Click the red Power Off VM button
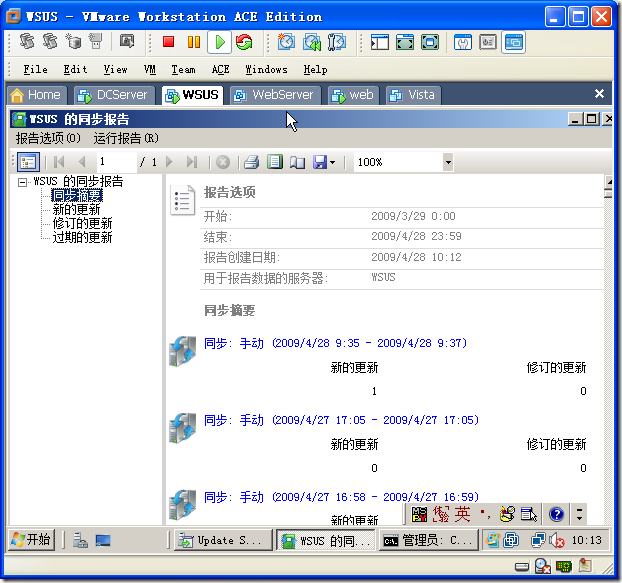The width and height of the screenshot is (622, 583). tap(169, 42)
